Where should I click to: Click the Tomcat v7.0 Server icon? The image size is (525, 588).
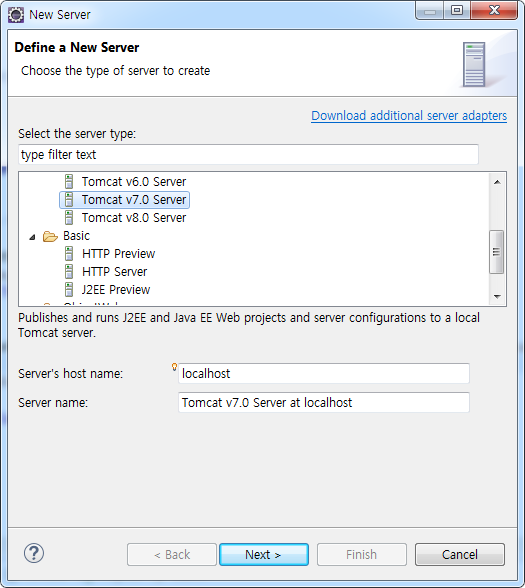coord(69,200)
